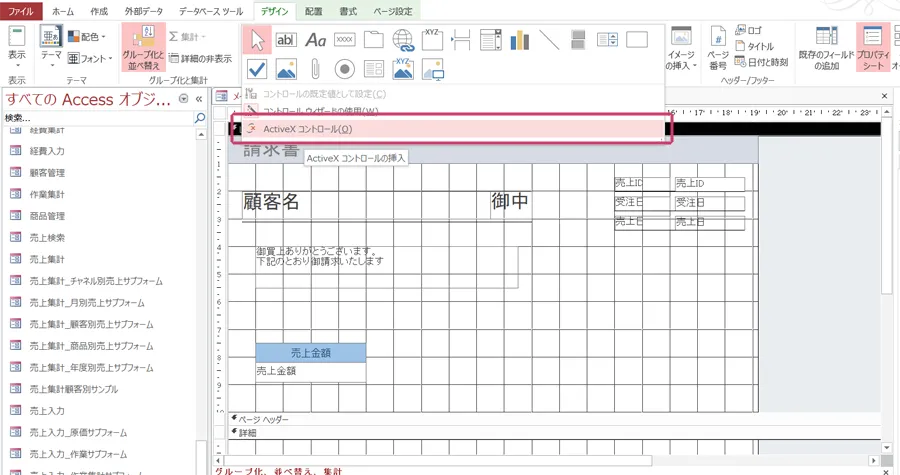900x475 pixels.
Task: Insert a Chart control from the gallery
Action: click(519, 40)
